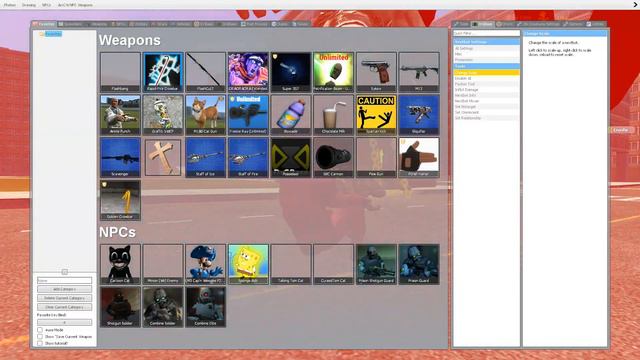Select the blank Flashbang weapon tile
640x360 pixels.
(120, 72)
